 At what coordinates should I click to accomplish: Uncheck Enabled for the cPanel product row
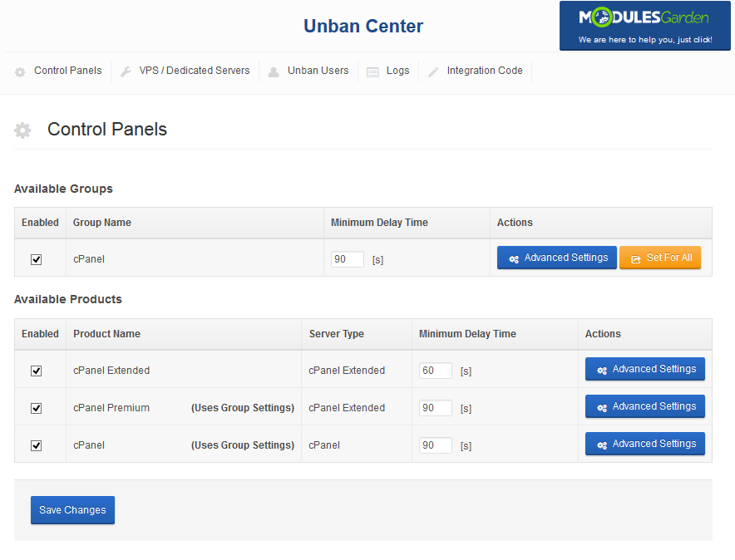coord(37,445)
